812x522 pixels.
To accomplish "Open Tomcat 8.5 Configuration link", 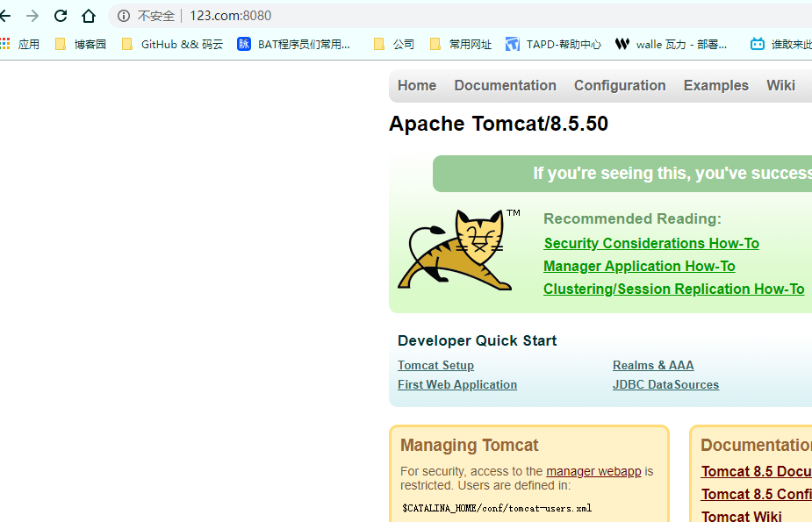I will point(757,494).
